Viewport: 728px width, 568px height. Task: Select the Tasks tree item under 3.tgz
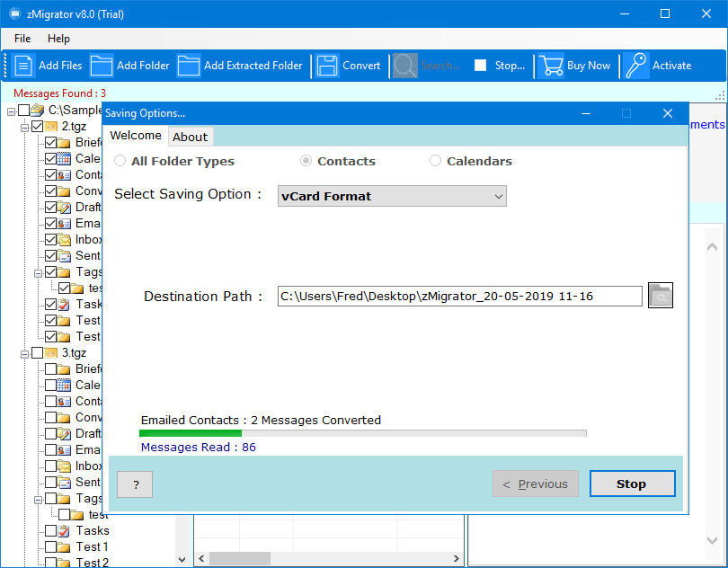(x=93, y=531)
